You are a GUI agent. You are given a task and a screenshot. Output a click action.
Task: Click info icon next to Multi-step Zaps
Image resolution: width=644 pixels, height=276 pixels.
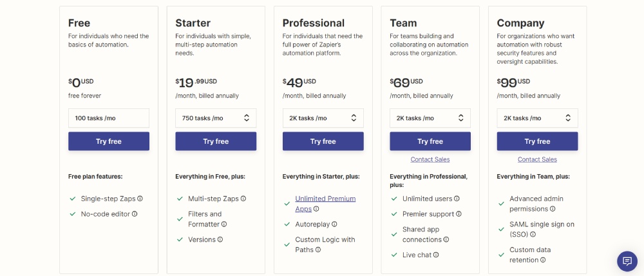(x=243, y=199)
